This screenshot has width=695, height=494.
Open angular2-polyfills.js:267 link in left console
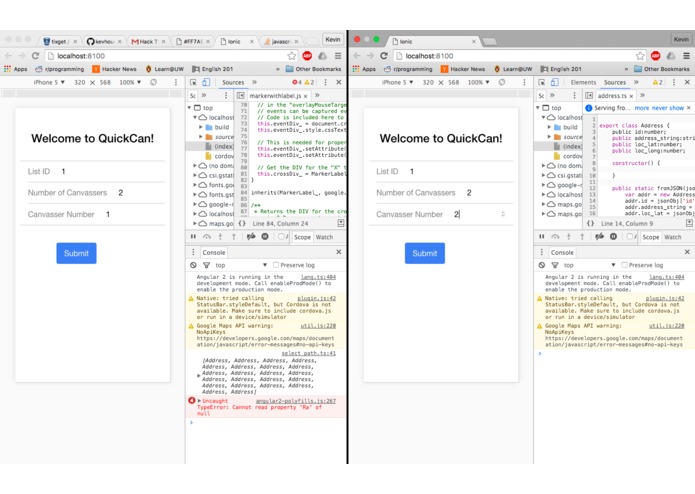click(x=296, y=401)
